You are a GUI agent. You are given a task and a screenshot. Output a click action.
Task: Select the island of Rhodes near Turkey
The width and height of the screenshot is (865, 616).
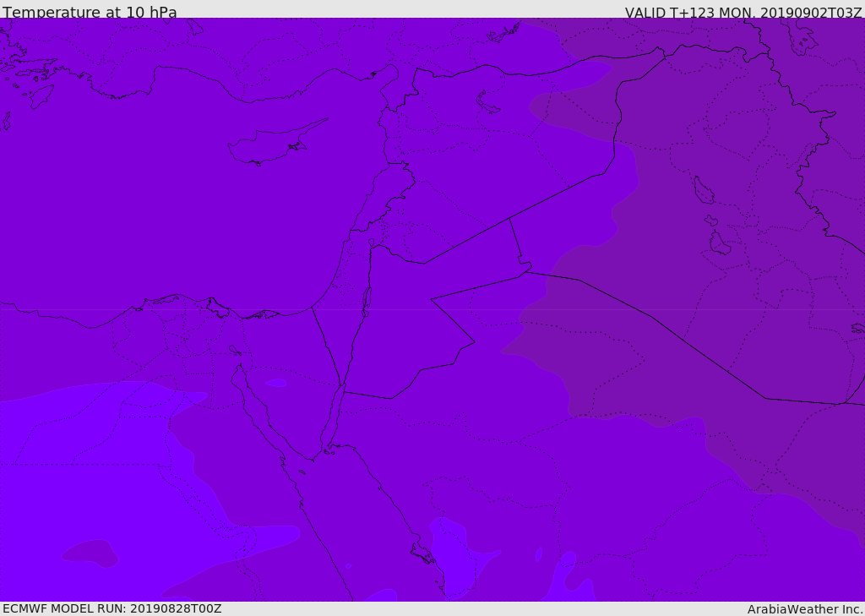(x=41, y=96)
